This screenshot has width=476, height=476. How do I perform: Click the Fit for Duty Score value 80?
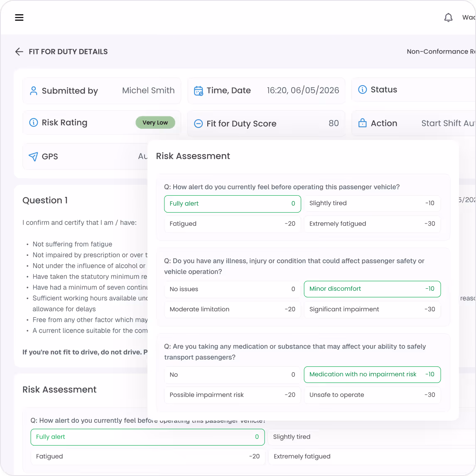point(334,123)
